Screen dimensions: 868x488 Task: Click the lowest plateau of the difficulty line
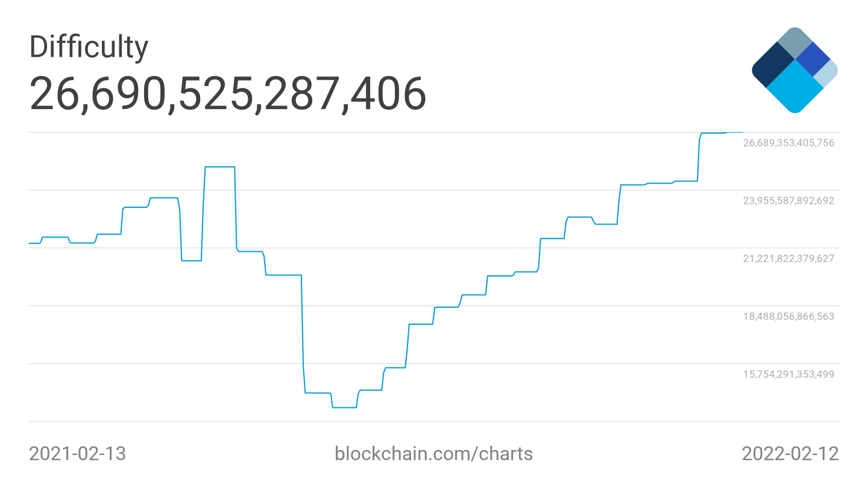[x=344, y=408]
